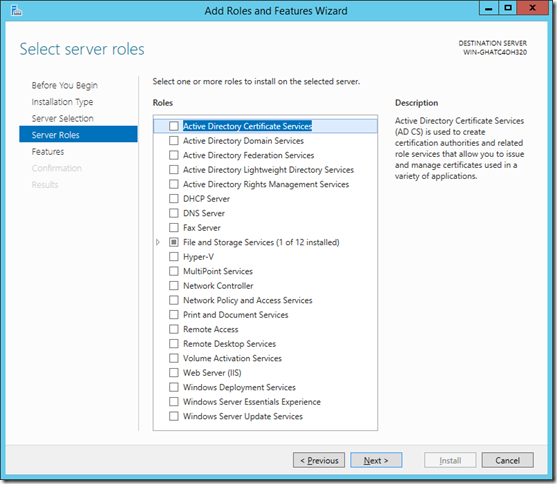The height and width of the screenshot is (484, 557).
Task: Select 'Active Directory Certificate Services' role text
Action: (247, 126)
